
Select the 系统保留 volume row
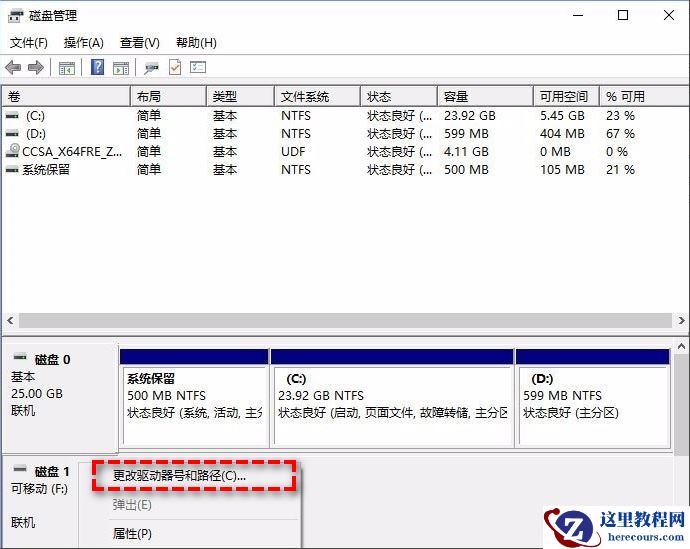pyautogui.click(x=345, y=169)
